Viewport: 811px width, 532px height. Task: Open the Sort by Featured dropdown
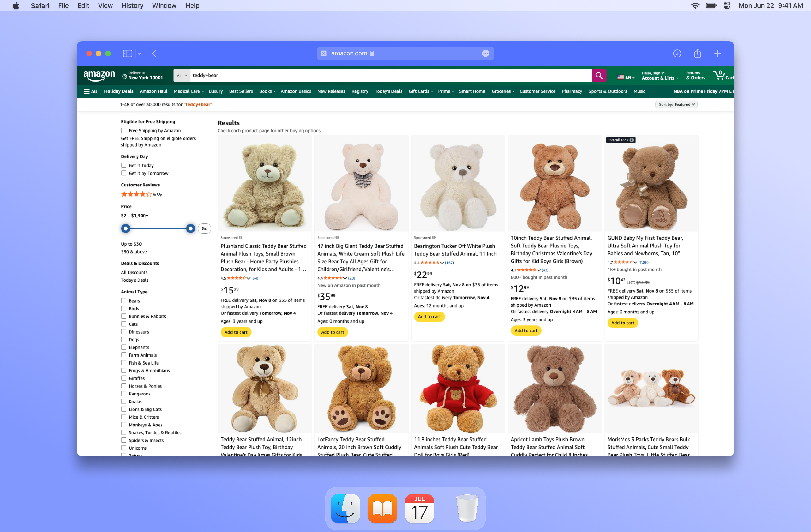click(676, 105)
